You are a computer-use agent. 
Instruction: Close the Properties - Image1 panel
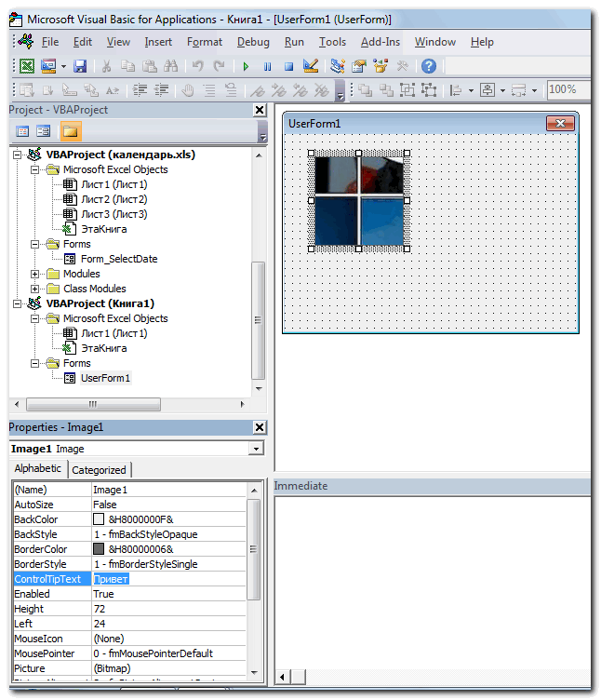tap(260, 427)
